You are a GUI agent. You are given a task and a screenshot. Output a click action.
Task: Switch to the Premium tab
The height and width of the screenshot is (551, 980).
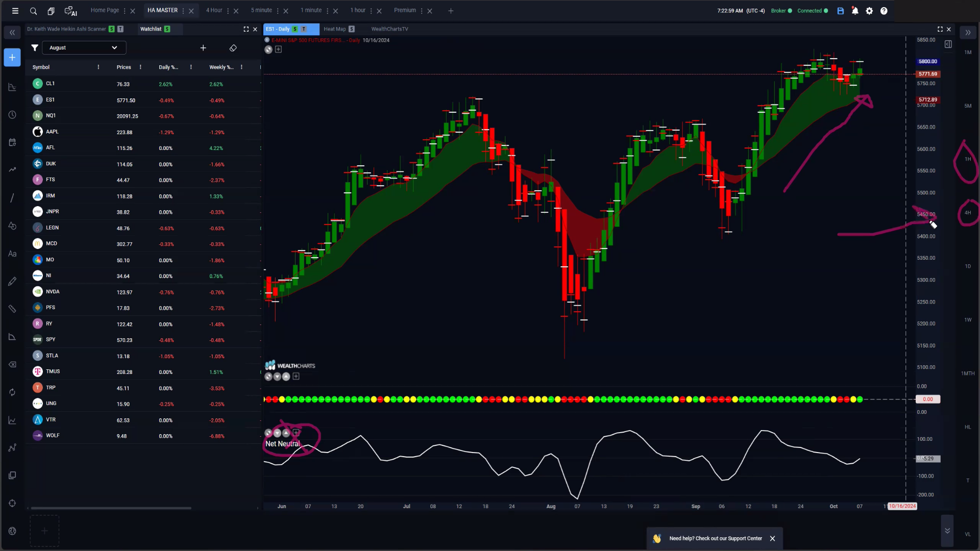coord(405,10)
